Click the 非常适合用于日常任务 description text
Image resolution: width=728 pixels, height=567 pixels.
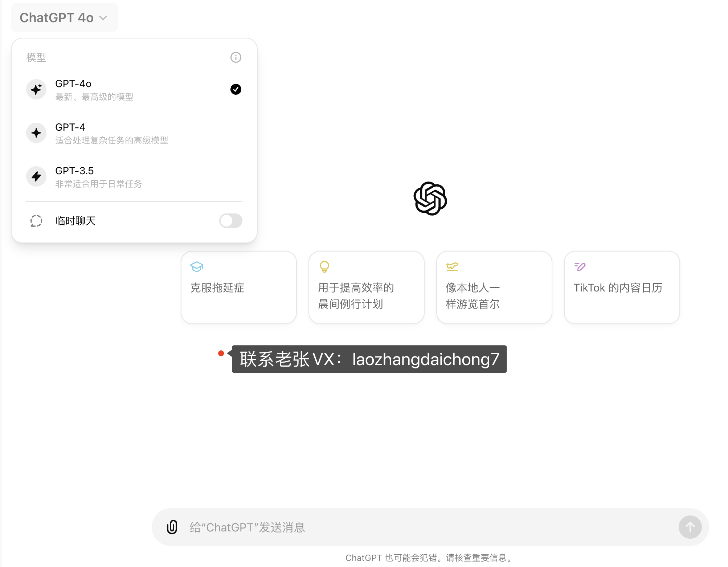tap(99, 184)
